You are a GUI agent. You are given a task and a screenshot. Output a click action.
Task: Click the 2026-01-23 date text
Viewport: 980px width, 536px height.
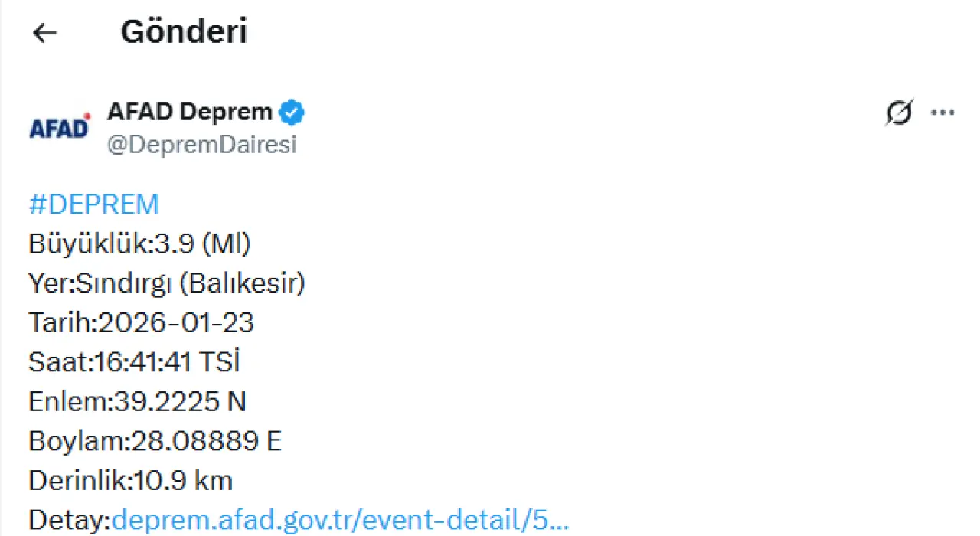(175, 323)
